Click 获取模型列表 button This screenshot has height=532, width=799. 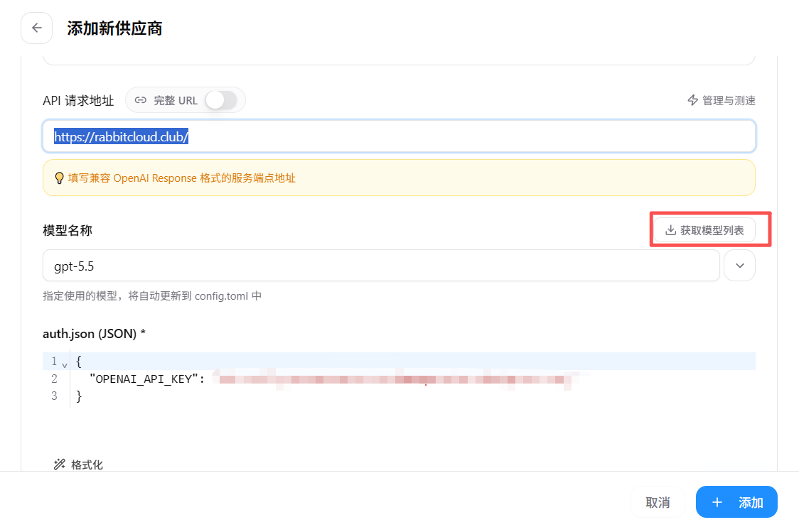[704, 230]
